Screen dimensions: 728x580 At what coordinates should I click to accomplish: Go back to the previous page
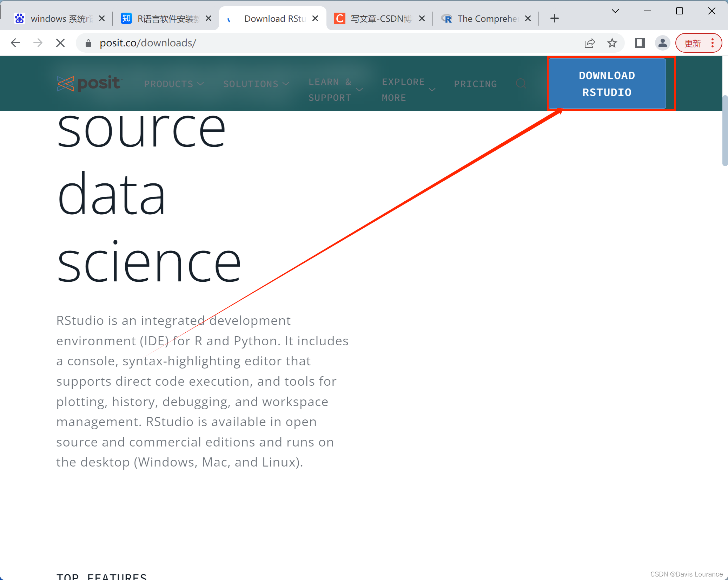15,43
